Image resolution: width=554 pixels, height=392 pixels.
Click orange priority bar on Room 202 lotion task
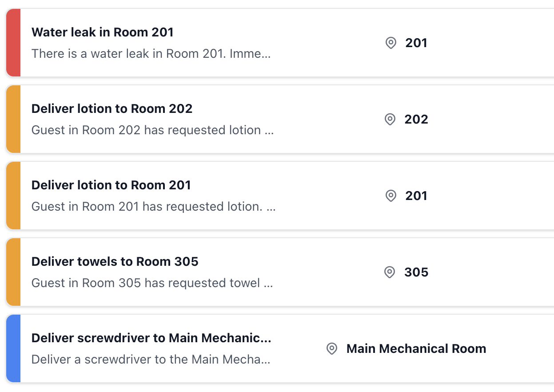click(13, 119)
